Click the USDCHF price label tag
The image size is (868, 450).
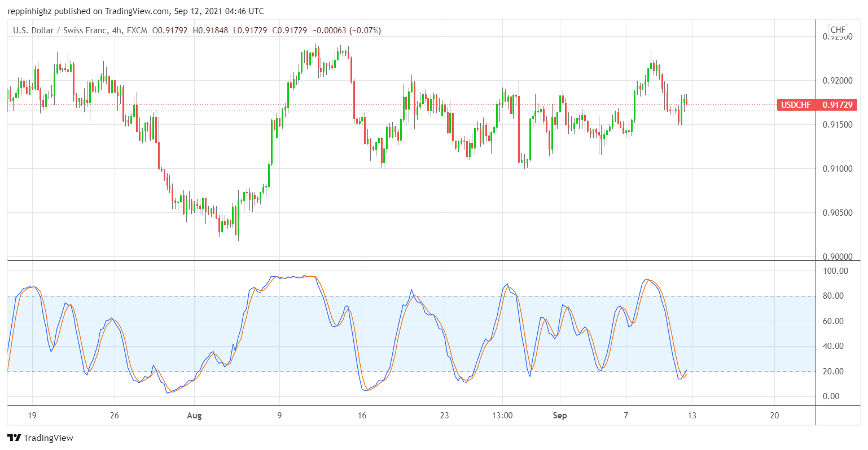click(x=817, y=104)
